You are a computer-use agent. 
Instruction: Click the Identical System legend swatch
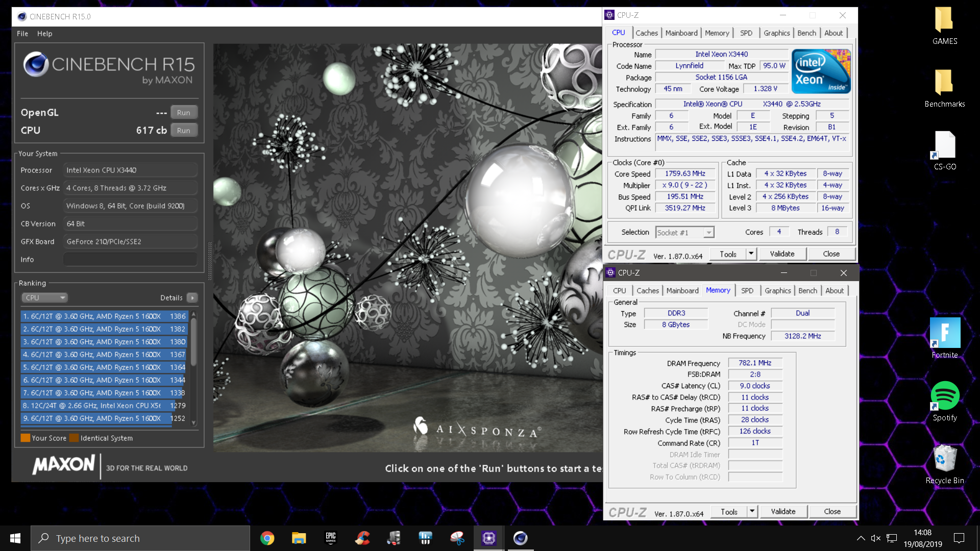tap(73, 438)
